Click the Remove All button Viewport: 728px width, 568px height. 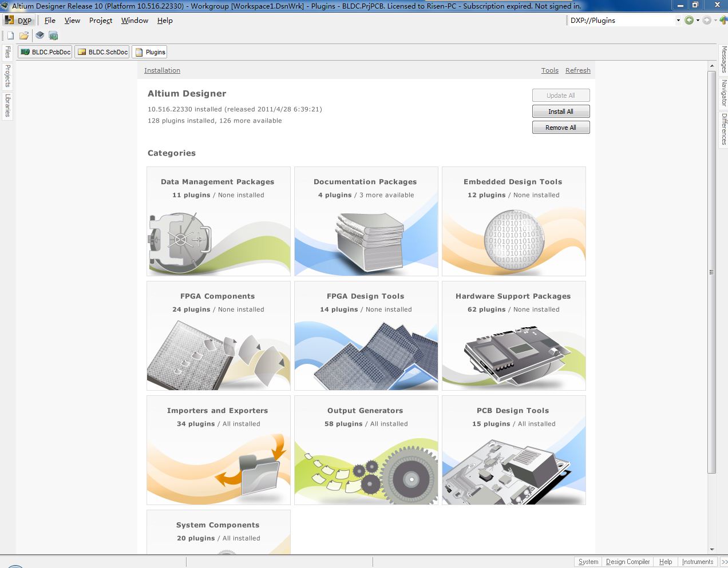[x=561, y=128]
